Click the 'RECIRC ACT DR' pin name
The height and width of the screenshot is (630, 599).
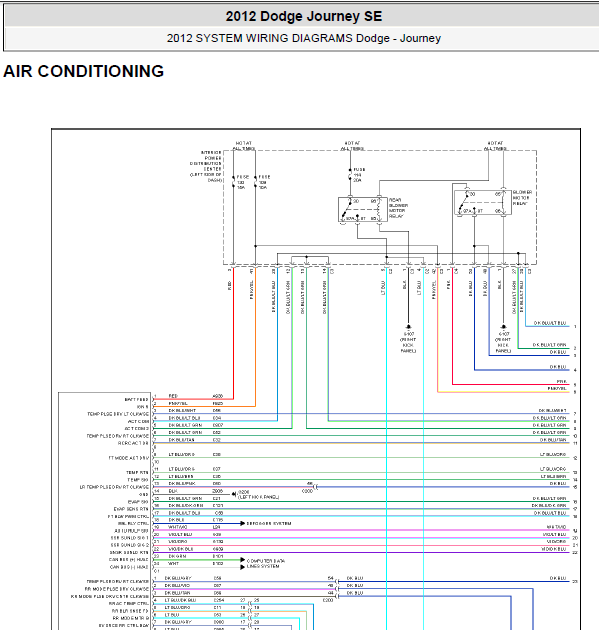click(133, 443)
